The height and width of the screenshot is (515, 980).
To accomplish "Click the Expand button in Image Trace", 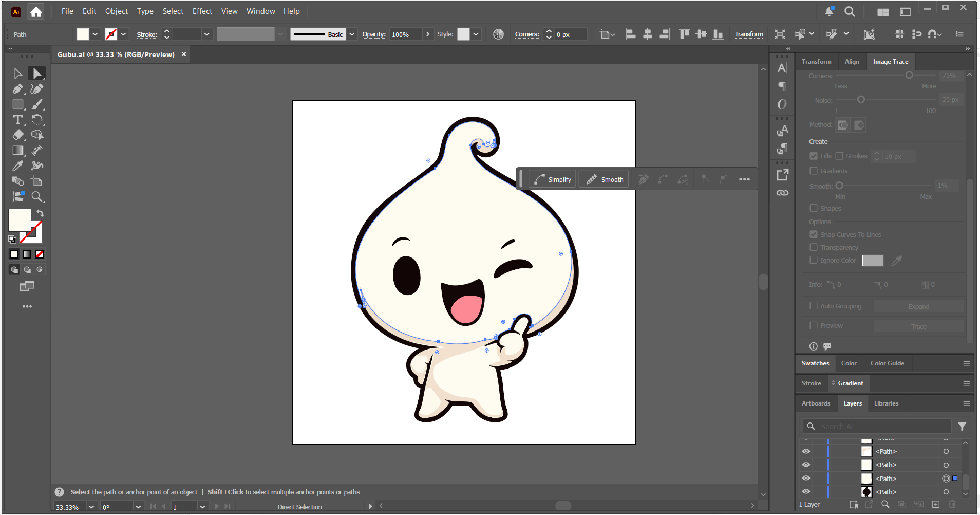I will [918, 306].
